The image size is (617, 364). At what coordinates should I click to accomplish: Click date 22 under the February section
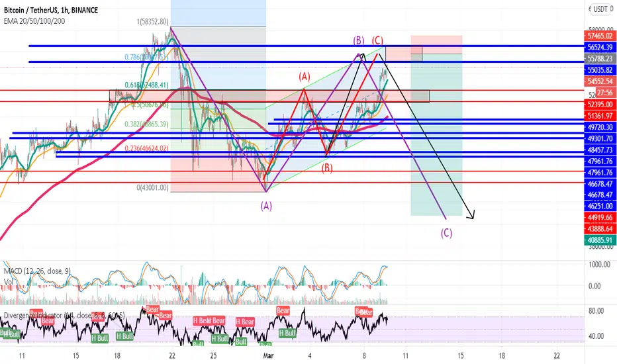coord(172,356)
